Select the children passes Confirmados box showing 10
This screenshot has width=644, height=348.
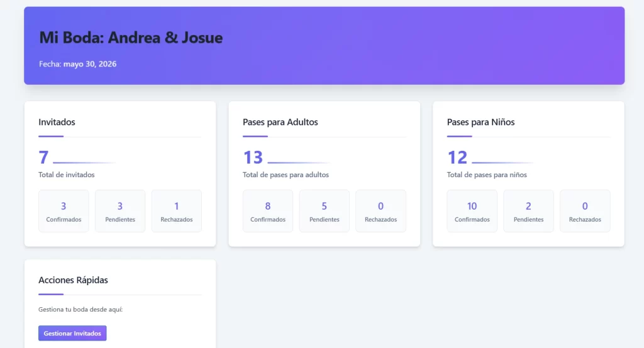click(472, 211)
